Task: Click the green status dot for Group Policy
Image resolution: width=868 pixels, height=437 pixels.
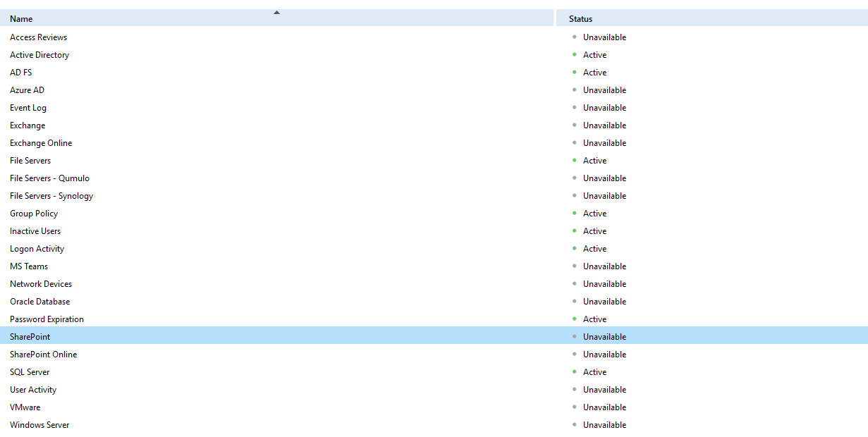Action: [x=575, y=213]
